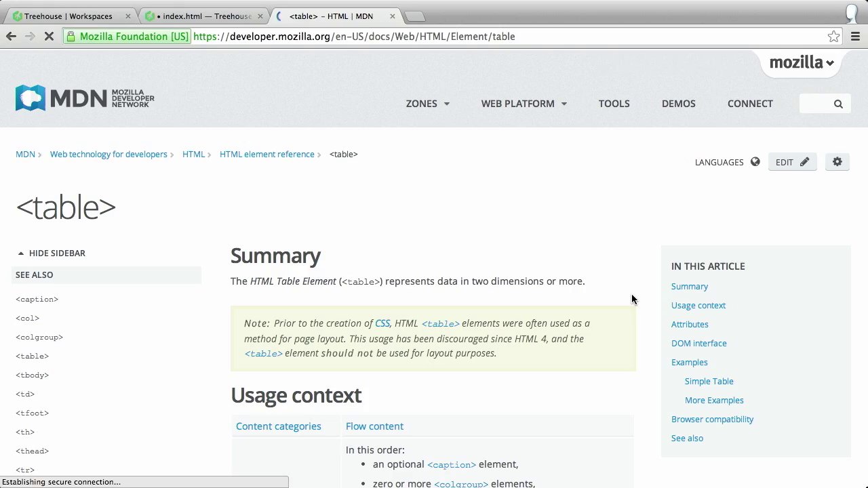868x488 pixels.
Task: Click the Edit button
Action: [x=792, y=162]
